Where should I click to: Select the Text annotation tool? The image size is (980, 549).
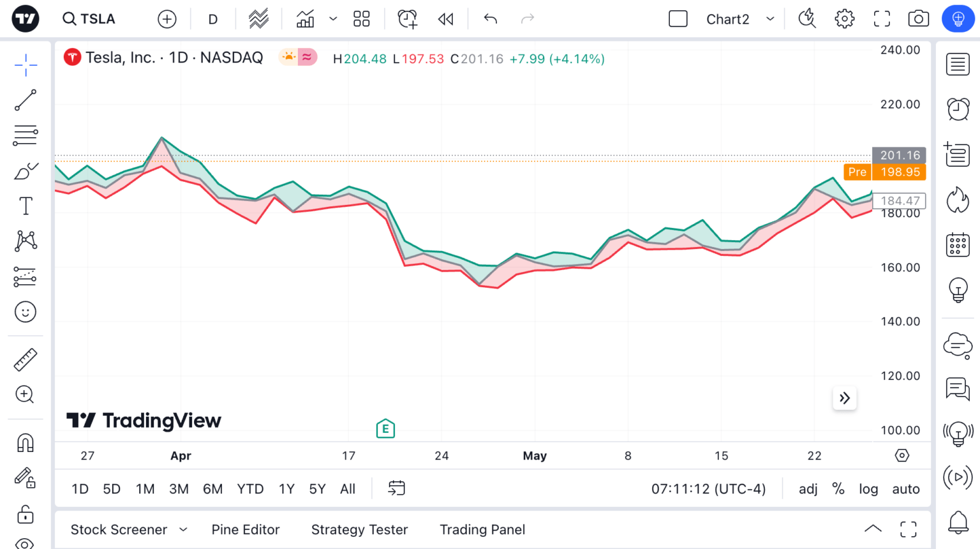pyautogui.click(x=26, y=206)
